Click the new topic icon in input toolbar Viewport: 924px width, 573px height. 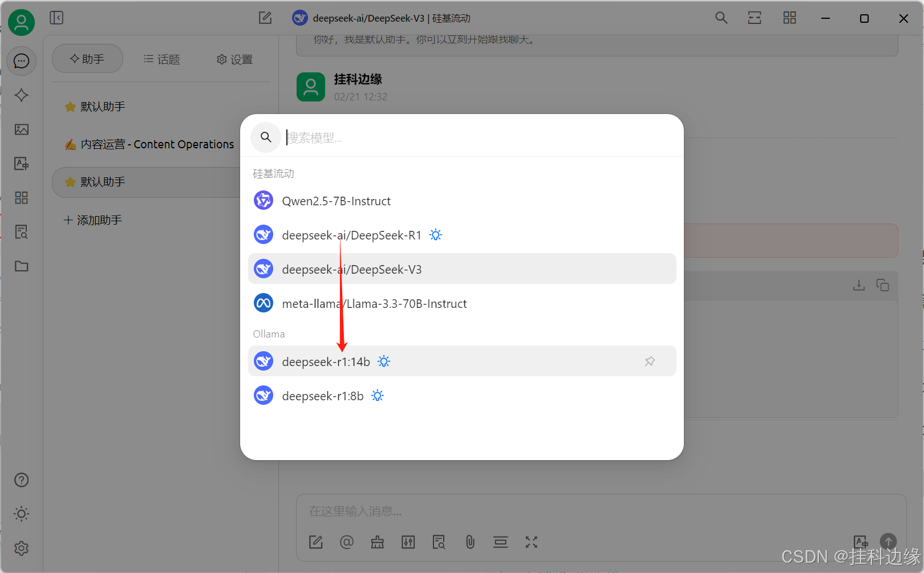click(316, 542)
